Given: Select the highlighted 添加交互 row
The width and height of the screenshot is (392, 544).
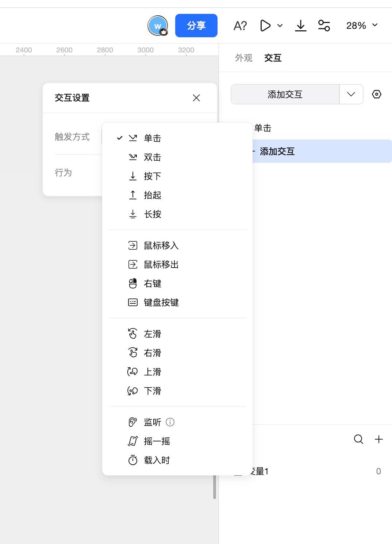Looking at the screenshot, I should (322, 151).
